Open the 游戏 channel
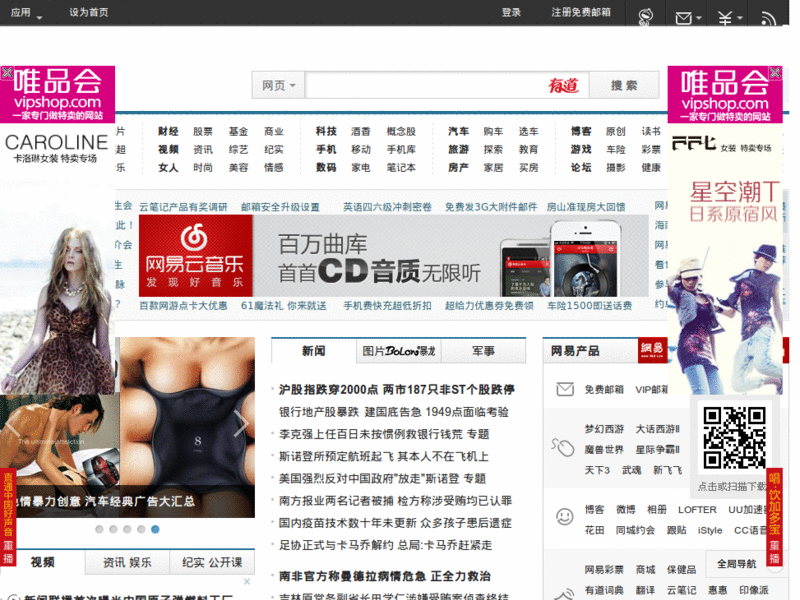This screenshot has width=800, height=600. pos(581,149)
